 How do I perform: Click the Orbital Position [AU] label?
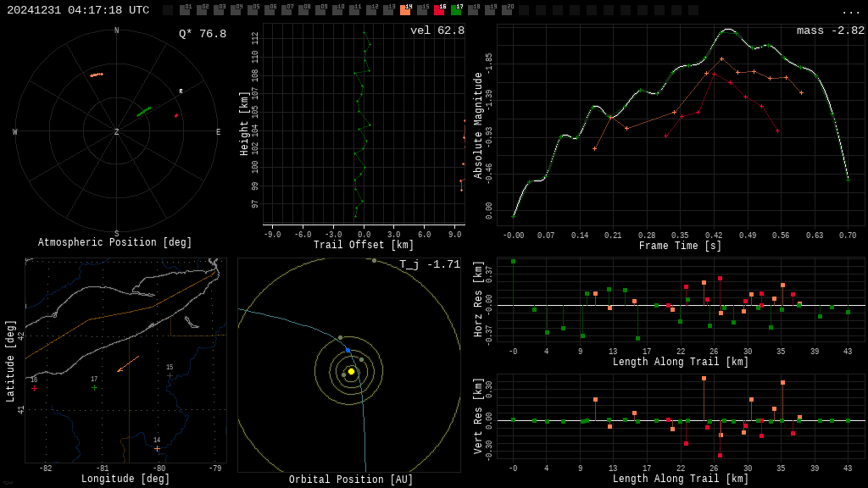coord(351,480)
